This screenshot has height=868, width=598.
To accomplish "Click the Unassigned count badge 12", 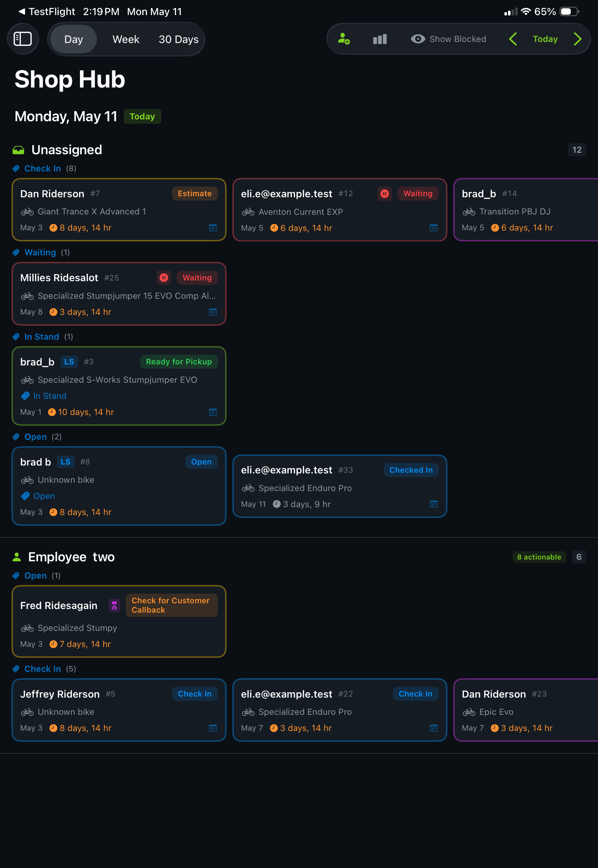I will [x=576, y=150].
